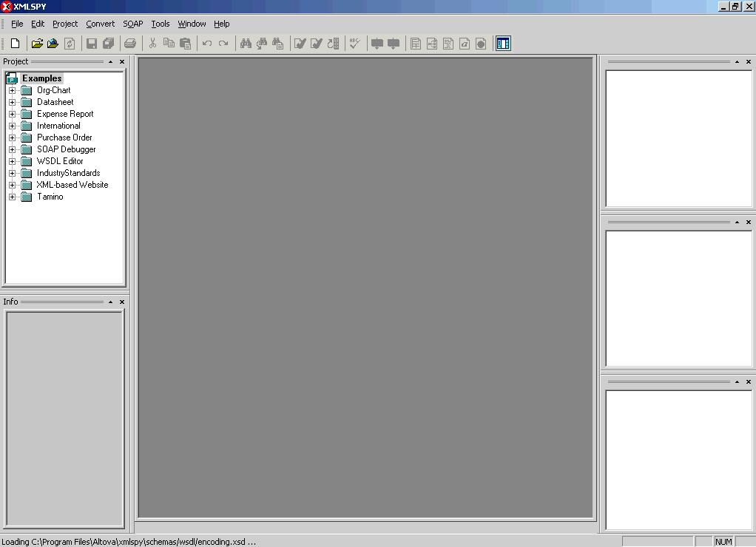Click the status text 'Loading C:\Program Files\Altova\xmlspy\schemas/wsdl/encoding.xsd …'
756x547 pixels.
[129, 542]
